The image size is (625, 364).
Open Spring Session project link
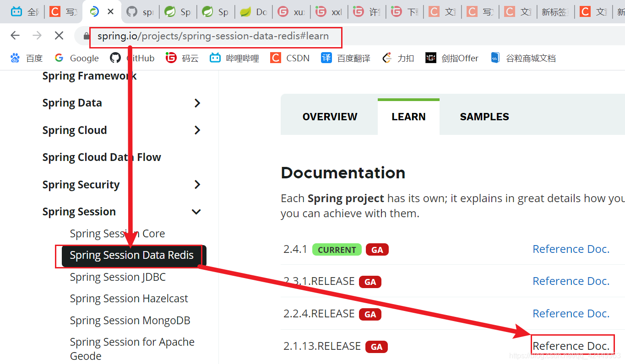click(79, 212)
